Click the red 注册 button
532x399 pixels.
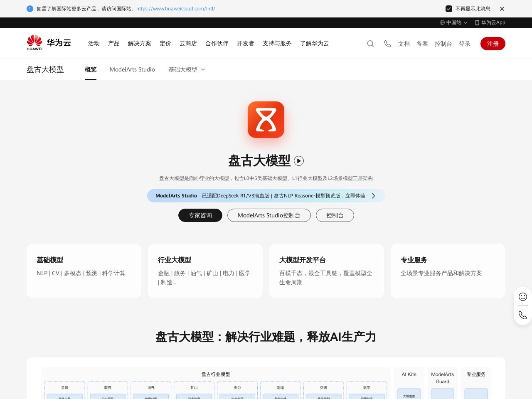pyautogui.click(x=493, y=44)
